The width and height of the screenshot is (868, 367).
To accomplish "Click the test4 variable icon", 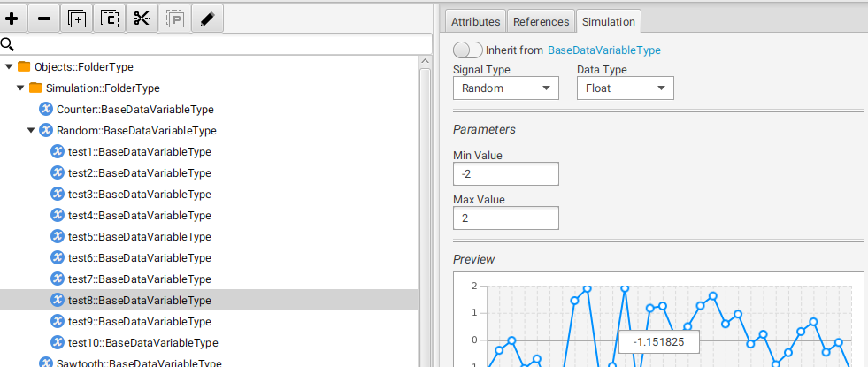I will 57,215.
